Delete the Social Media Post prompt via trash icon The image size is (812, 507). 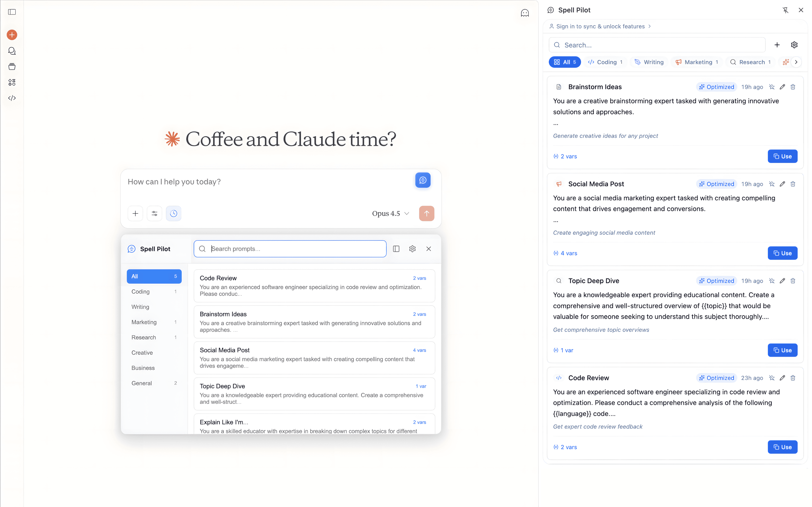pos(792,184)
